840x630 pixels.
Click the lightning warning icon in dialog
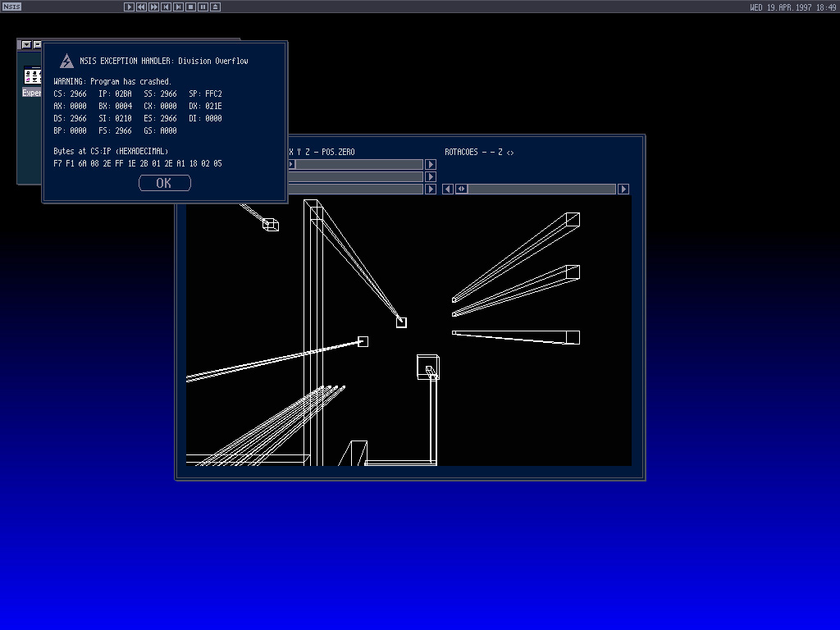[66, 61]
